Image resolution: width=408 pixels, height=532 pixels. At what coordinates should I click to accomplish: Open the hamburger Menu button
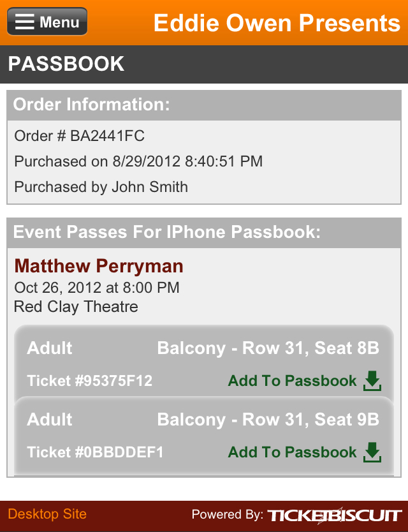click(x=47, y=22)
